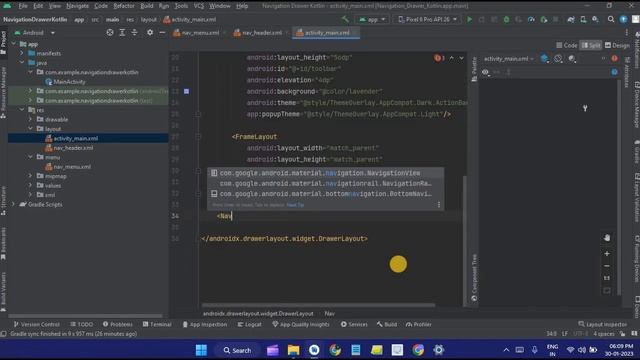
Task: Open the Build menu
Action: 147,6
